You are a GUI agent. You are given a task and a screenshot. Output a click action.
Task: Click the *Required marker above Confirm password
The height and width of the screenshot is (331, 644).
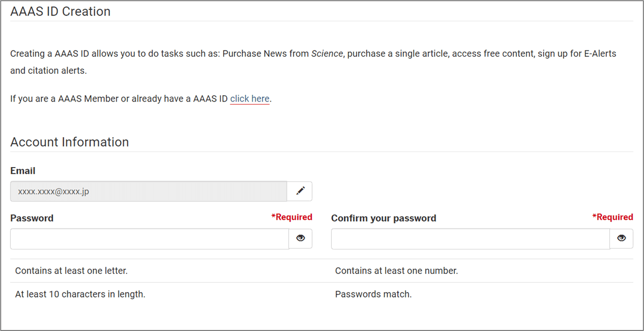click(x=613, y=217)
